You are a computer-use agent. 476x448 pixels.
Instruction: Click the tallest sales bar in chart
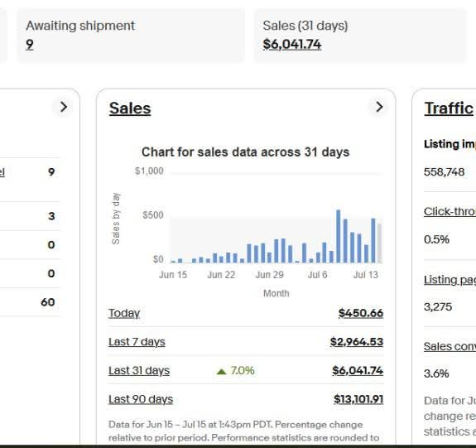pos(339,236)
